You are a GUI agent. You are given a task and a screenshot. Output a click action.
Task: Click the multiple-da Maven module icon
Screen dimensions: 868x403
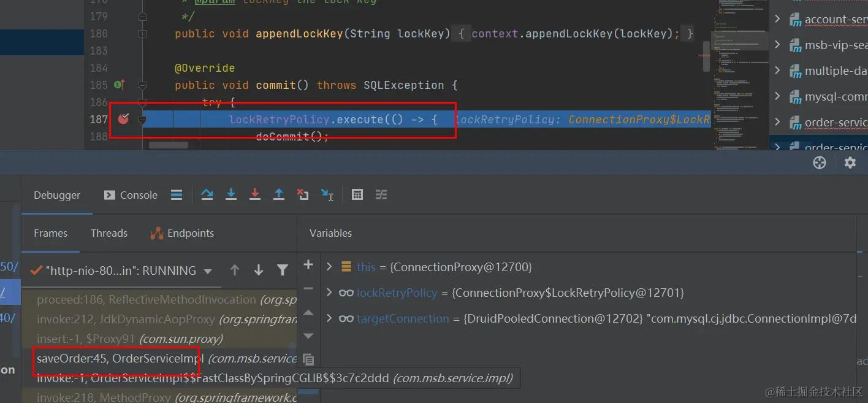pyautogui.click(x=795, y=71)
